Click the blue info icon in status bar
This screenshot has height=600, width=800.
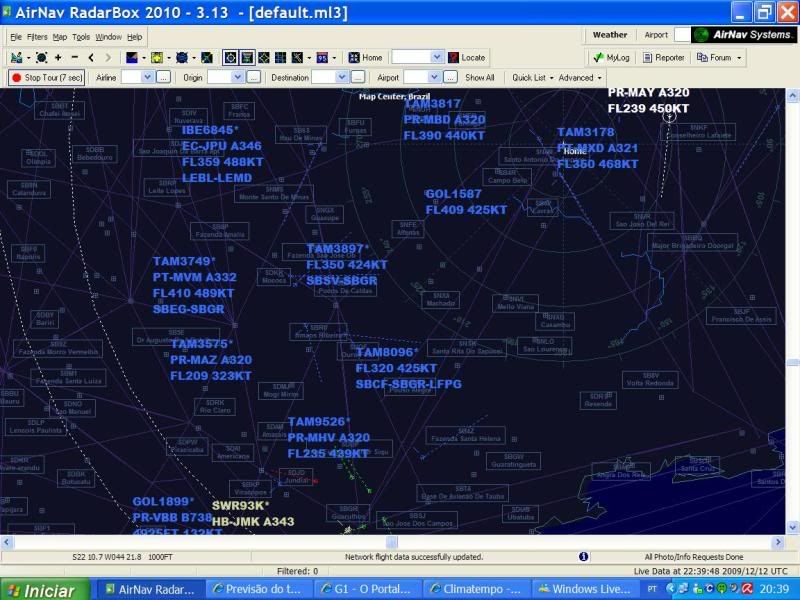pyautogui.click(x=584, y=557)
